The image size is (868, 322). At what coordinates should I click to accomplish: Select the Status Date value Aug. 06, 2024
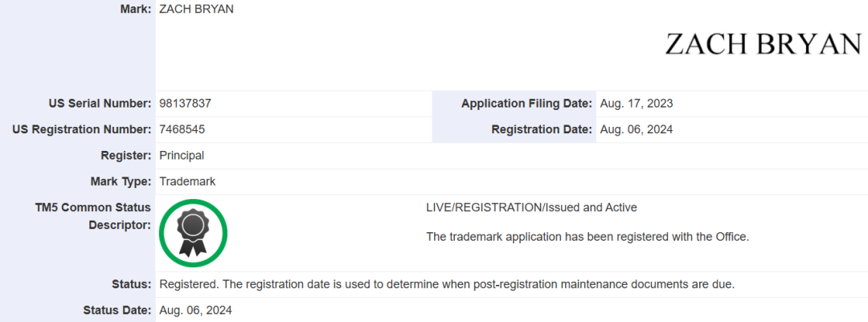(196, 310)
